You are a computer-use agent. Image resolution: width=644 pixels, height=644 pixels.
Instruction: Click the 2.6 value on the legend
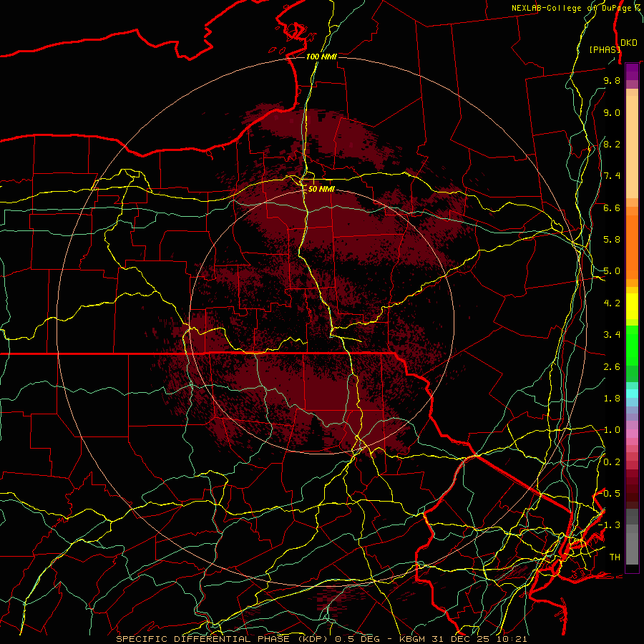(x=612, y=367)
